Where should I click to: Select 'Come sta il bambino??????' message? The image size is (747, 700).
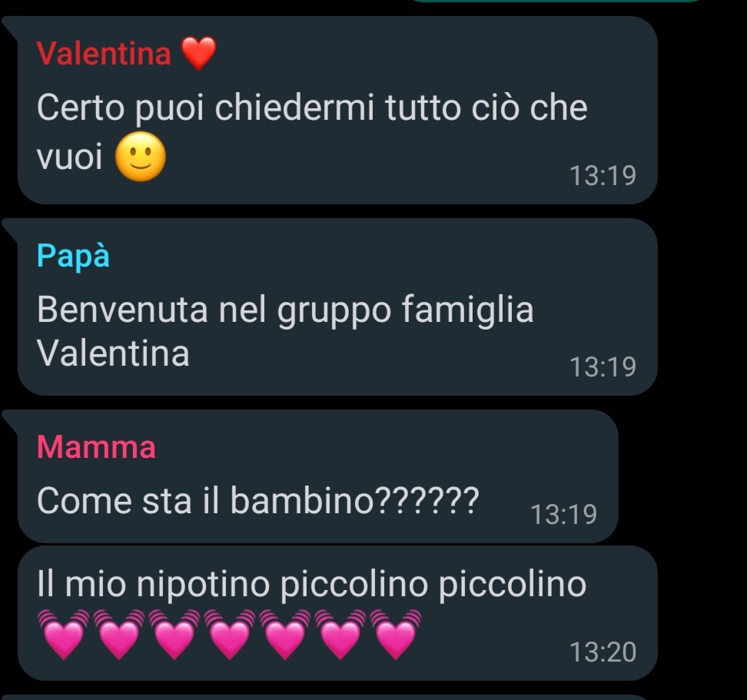257,500
